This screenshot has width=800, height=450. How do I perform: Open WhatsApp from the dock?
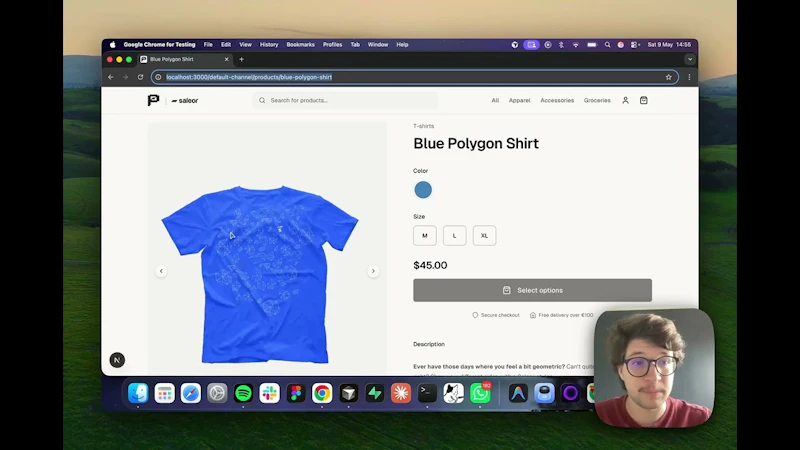click(480, 393)
